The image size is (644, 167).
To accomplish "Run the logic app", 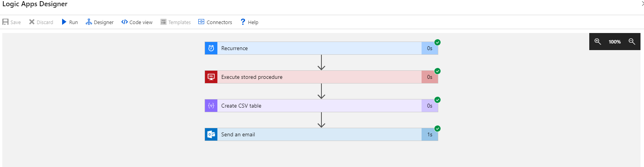I will [x=70, y=22].
